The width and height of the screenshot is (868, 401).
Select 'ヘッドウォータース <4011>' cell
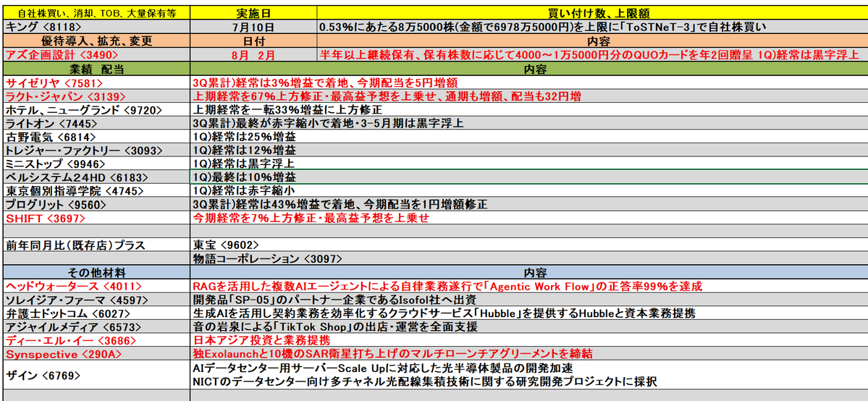[97, 287]
